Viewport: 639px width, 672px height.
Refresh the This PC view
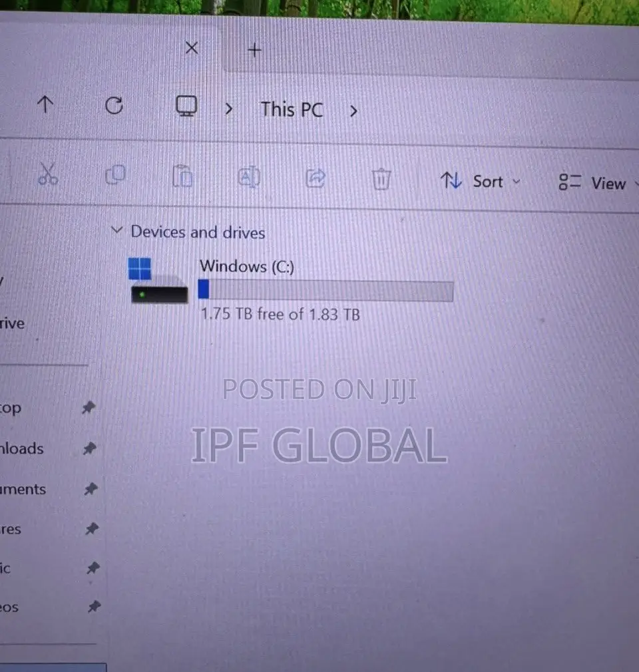(x=114, y=105)
